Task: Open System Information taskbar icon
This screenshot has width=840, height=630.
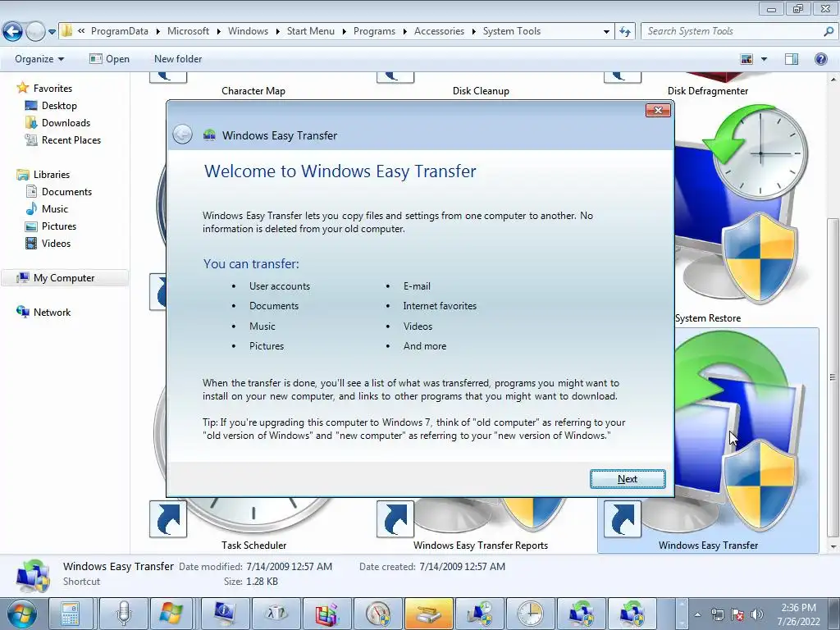Action: 225,614
